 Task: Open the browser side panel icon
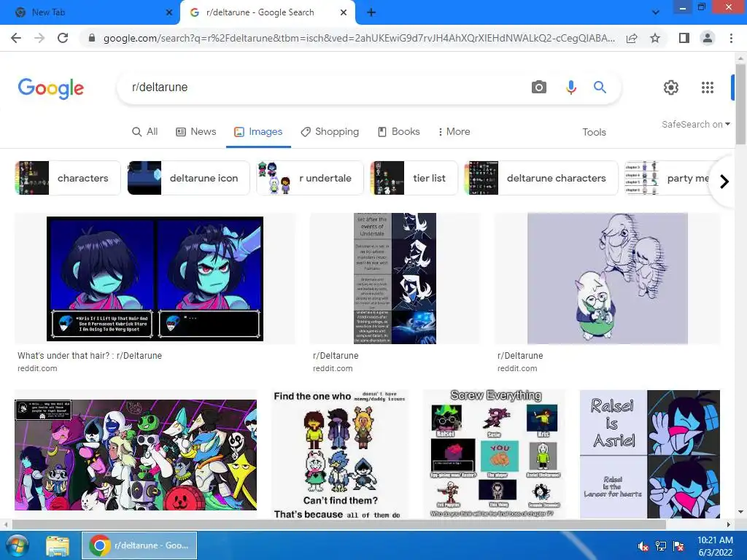pos(684,38)
